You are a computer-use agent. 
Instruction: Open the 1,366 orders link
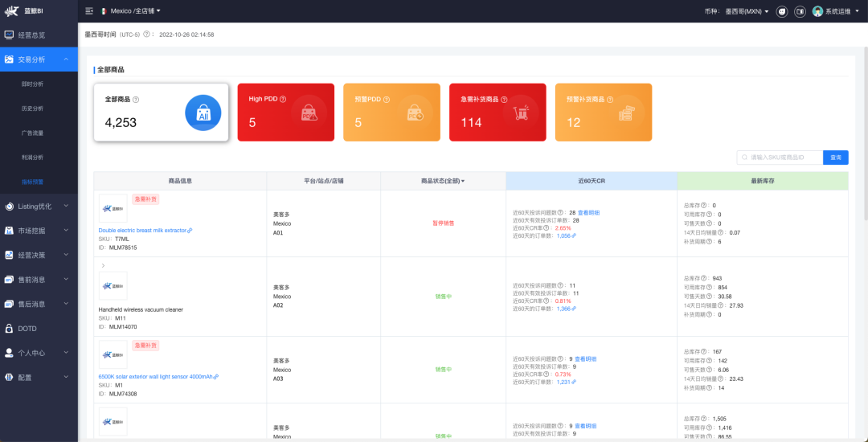coord(567,309)
